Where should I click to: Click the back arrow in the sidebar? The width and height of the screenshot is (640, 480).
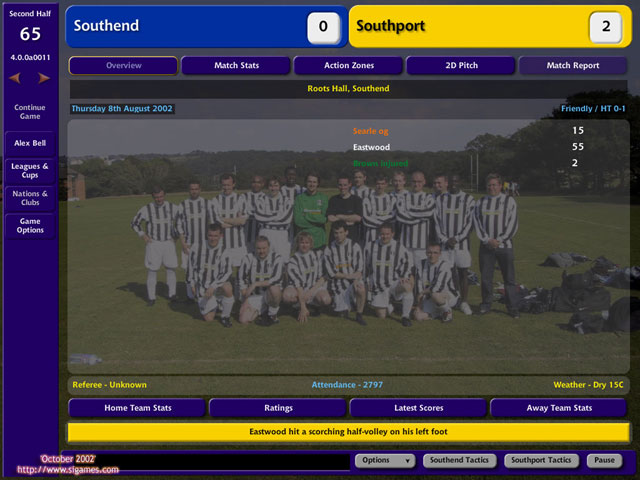15,78
